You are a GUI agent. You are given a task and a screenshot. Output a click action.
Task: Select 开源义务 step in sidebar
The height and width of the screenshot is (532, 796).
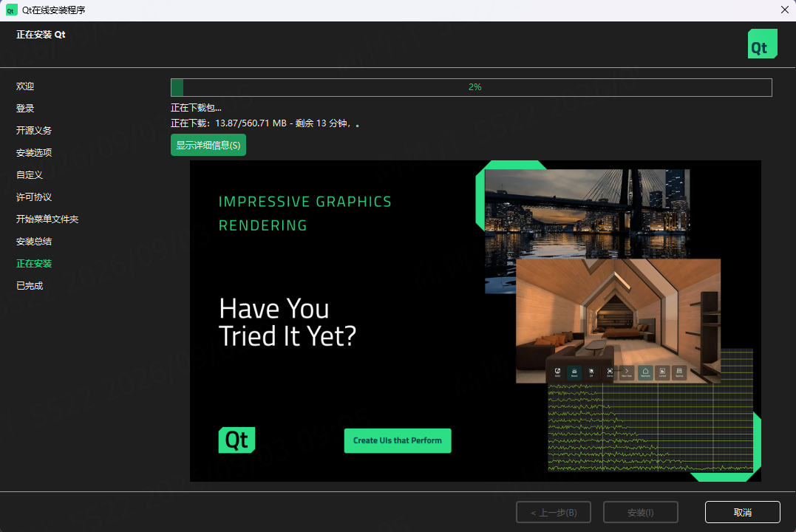[x=33, y=131]
